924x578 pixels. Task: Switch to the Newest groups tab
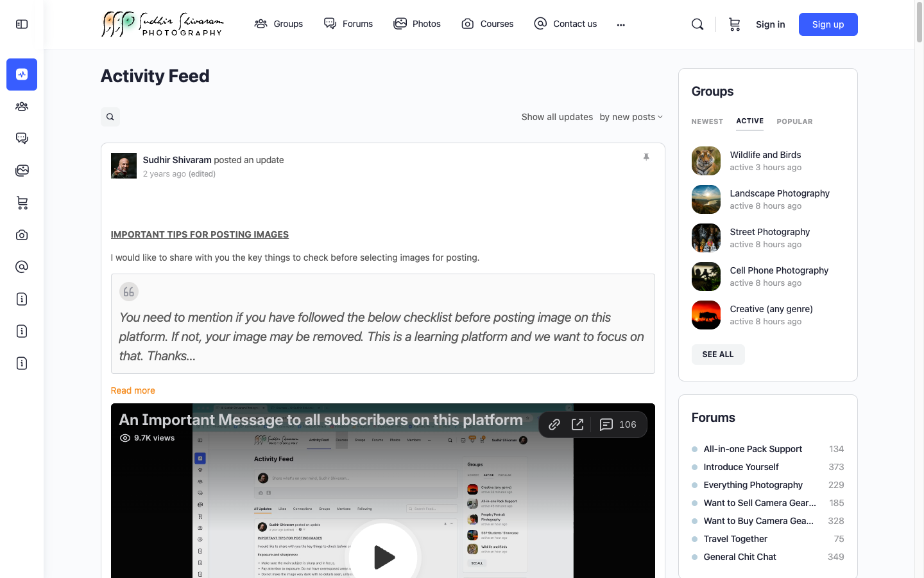pos(707,121)
